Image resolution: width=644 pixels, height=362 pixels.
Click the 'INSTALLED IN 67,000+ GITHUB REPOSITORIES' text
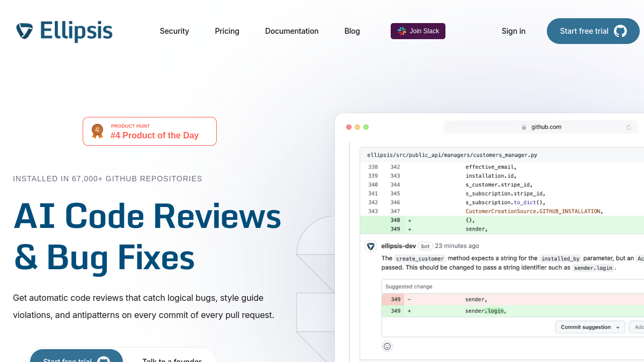pyautogui.click(x=107, y=179)
